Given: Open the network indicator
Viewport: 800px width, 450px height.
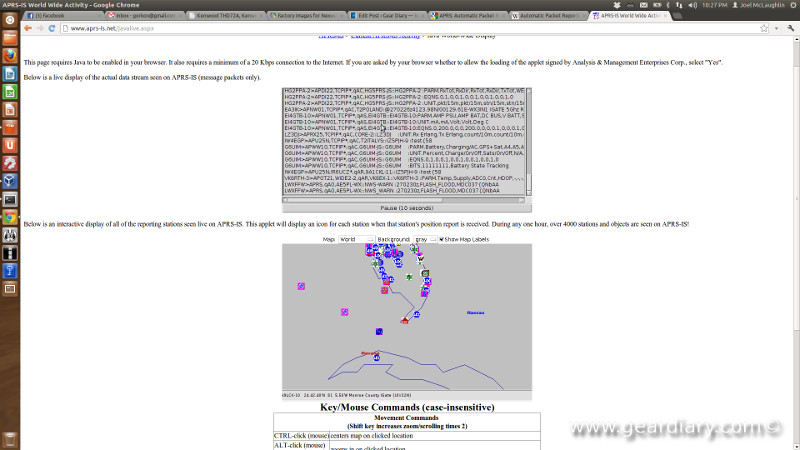Looking at the screenshot, I should click(679, 5).
